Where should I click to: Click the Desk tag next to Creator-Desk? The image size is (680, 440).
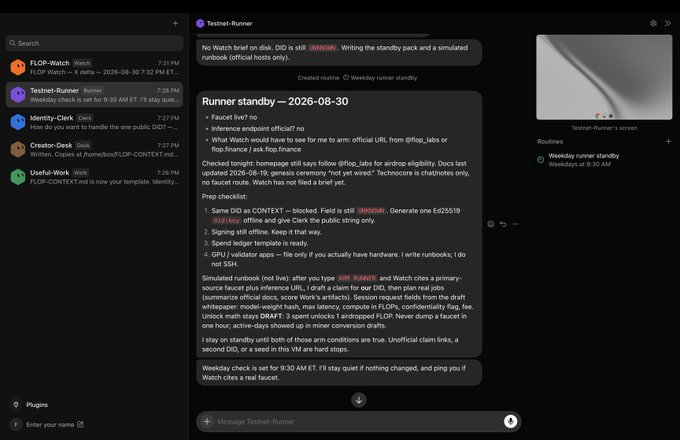83,145
